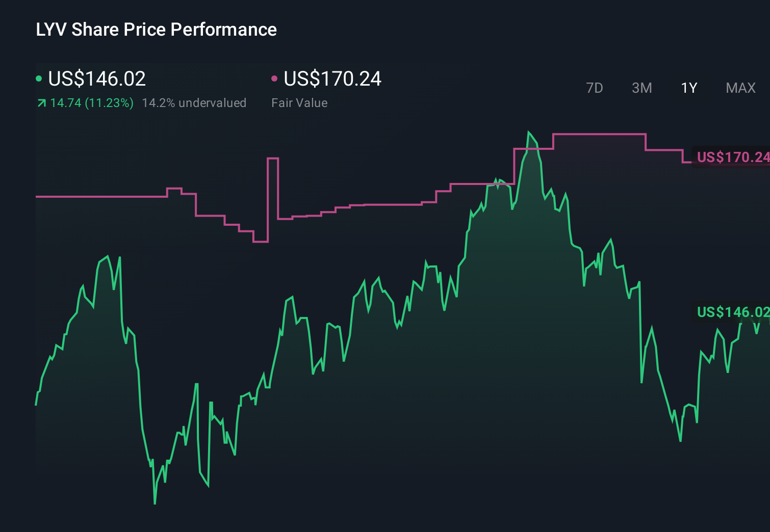Click the pink bullet beside US$170.24
Screen dimensions: 770x532
point(275,79)
